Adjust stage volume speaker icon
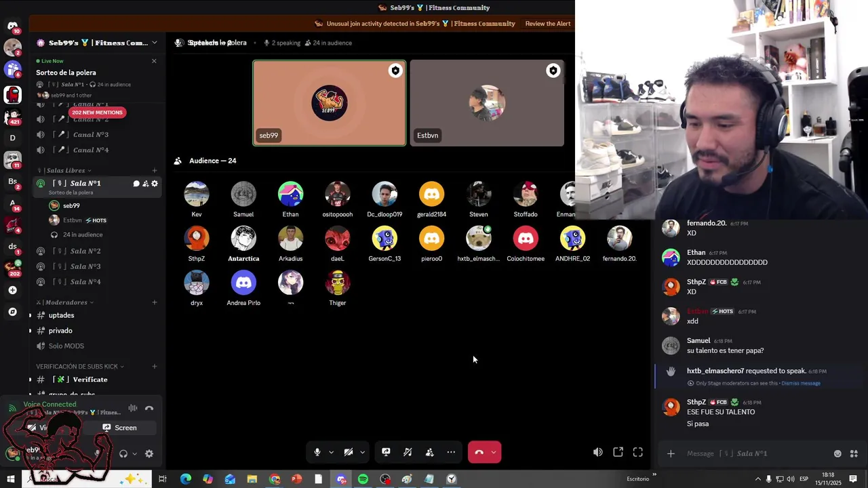Screen dimensions: 868x488 (x=597, y=452)
